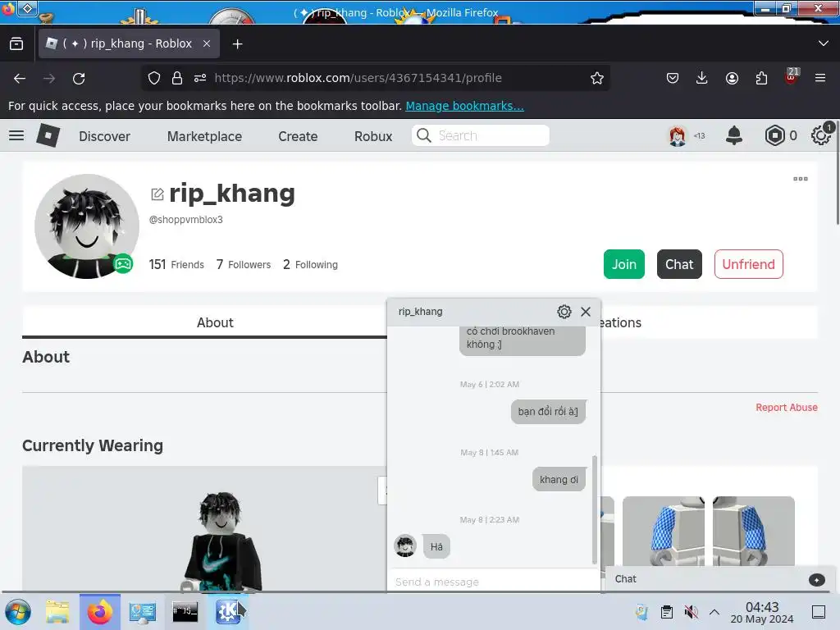Open clipboard tray icon

coord(666,612)
